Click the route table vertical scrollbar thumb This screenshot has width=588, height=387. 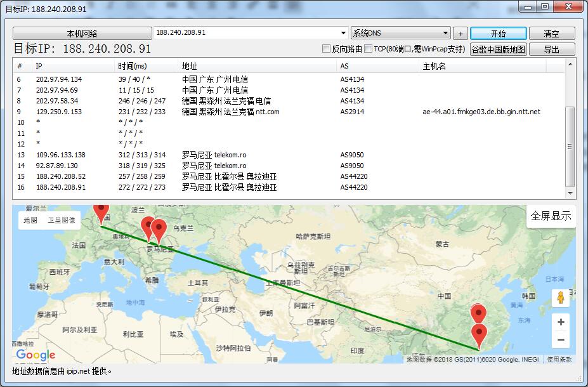point(570,146)
